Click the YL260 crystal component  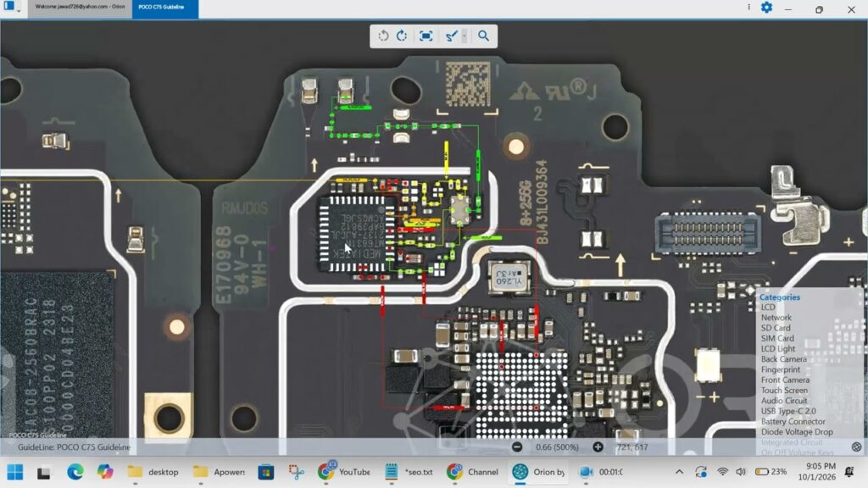[x=509, y=277]
